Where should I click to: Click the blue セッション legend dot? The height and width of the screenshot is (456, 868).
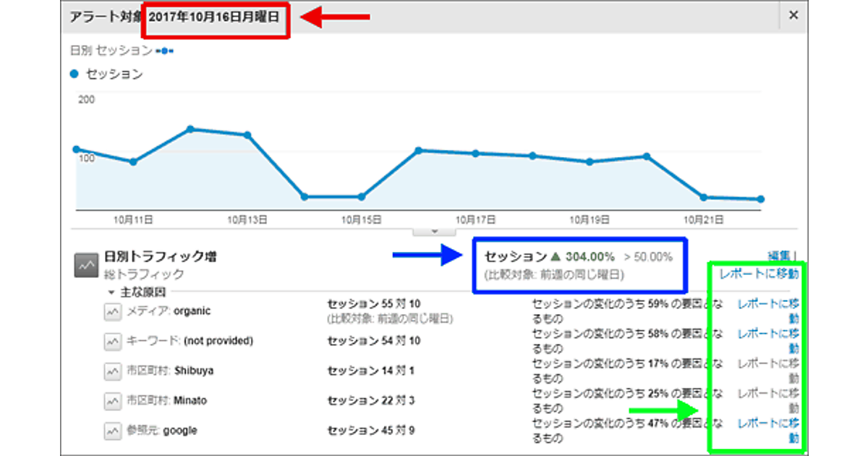click(75, 74)
